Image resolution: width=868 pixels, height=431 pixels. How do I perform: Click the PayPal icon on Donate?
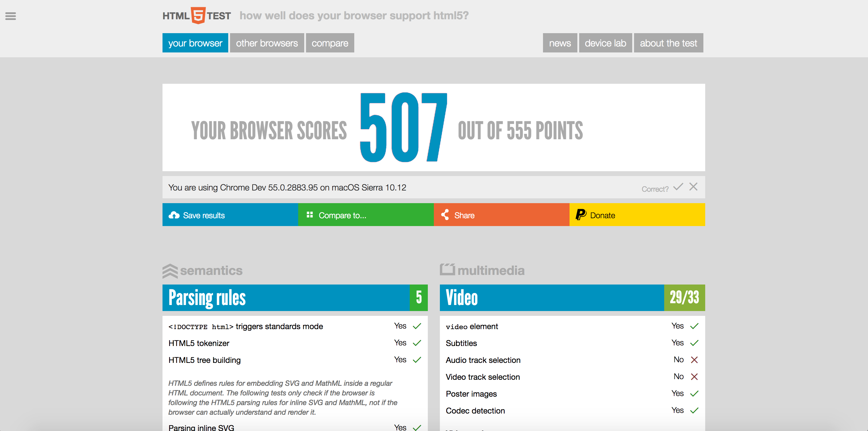tap(581, 215)
